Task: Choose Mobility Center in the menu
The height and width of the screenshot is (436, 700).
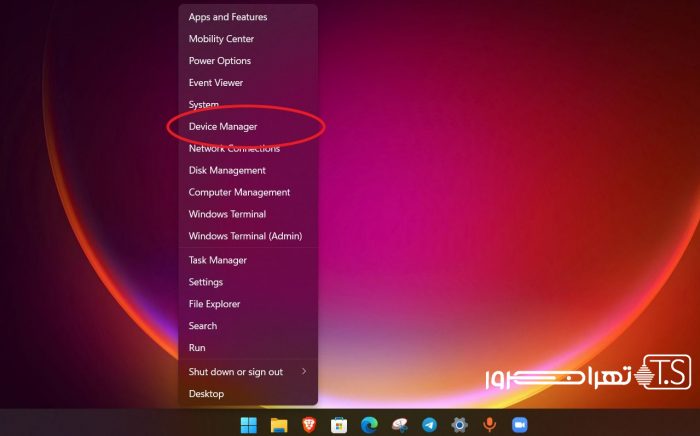Action: pos(221,39)
